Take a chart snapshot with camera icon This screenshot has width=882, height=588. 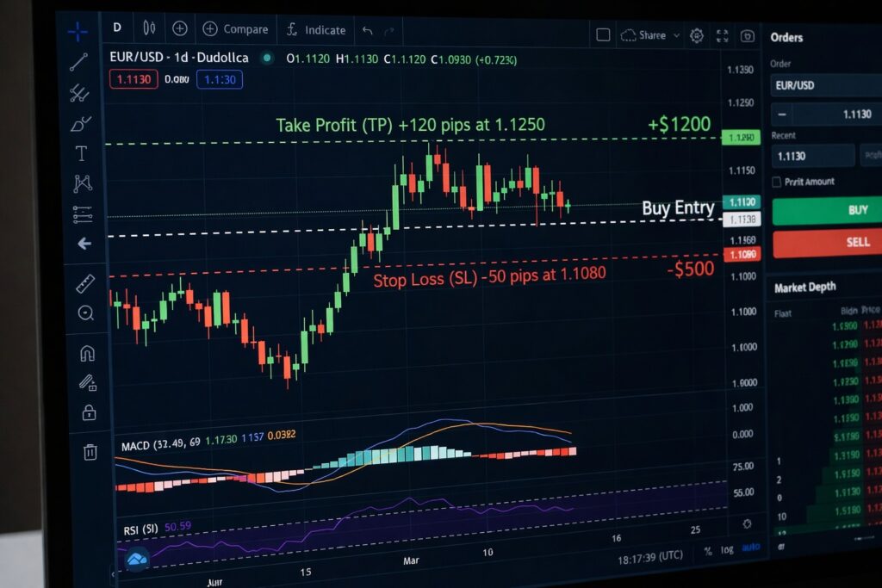coord(748,36)
